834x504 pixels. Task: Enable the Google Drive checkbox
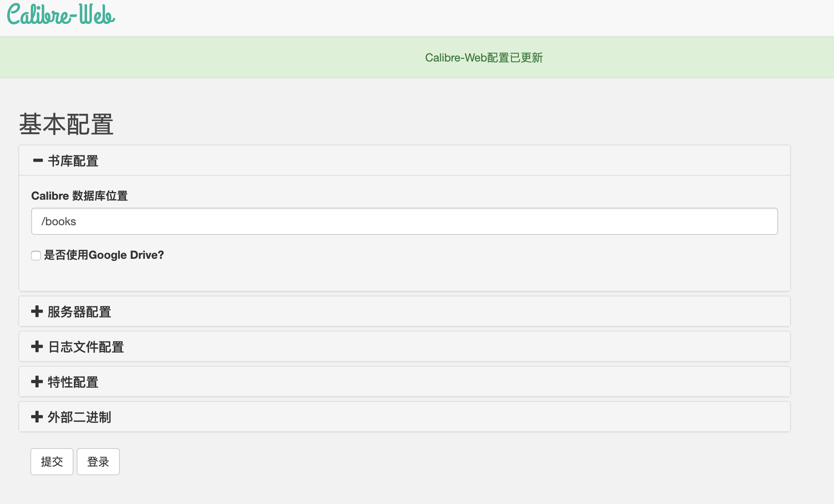tap(36, 256)
